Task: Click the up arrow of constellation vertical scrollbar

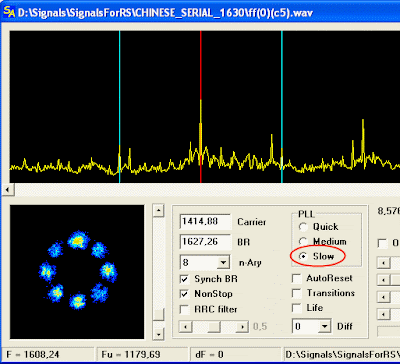Action: click(158, 211)
